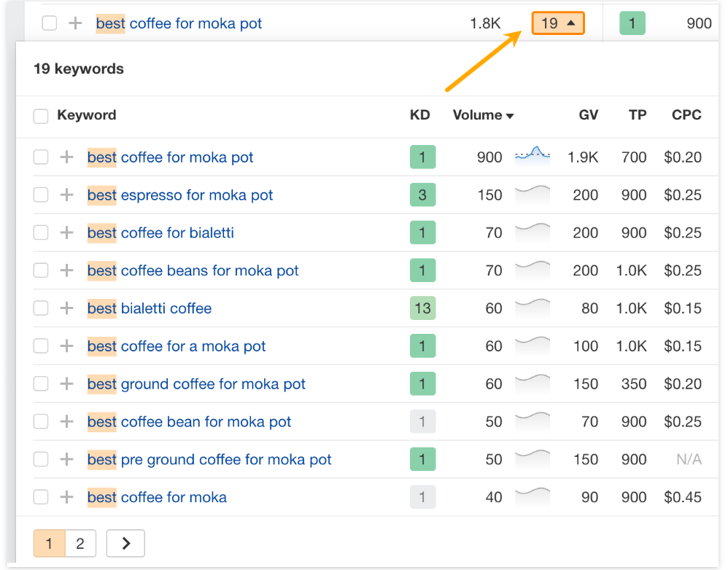Check box for 'best coffee beans for moka pot'
Image resolution: width=728 pixels, height=570 pixels.
41,271
